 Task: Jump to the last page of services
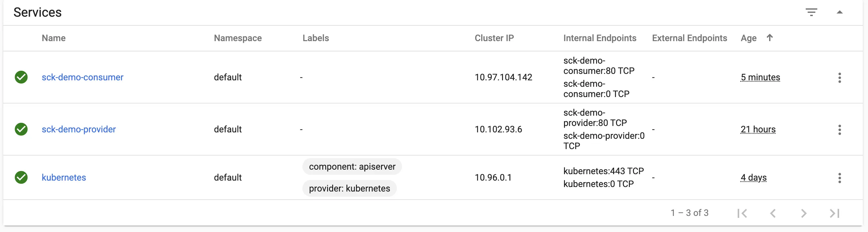tap(834, 213)
